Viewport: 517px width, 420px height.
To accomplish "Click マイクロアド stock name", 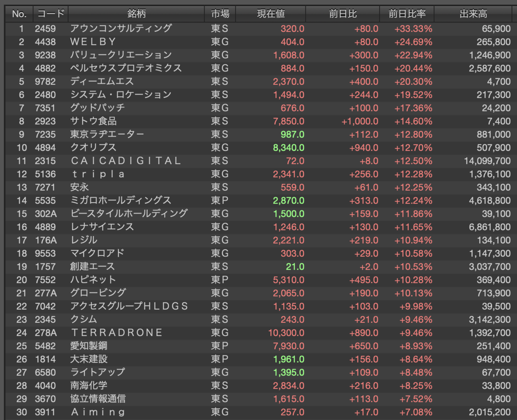I will click(x=97, y=253).
